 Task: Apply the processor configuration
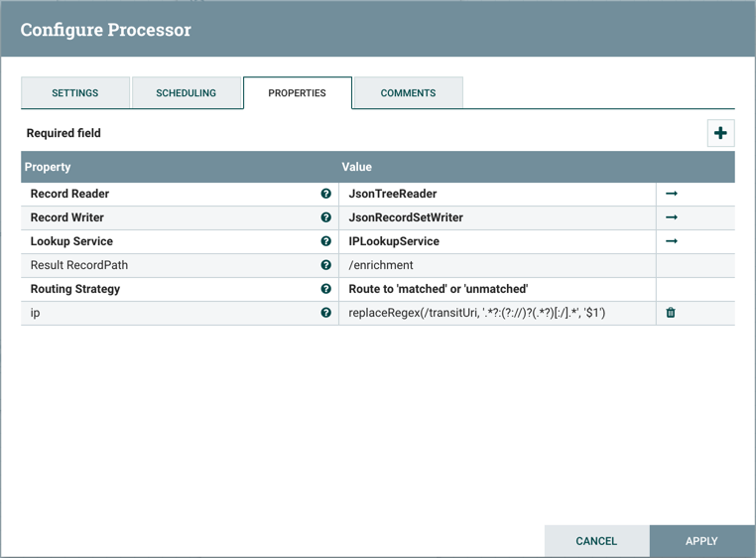click(x=701, y=541)
